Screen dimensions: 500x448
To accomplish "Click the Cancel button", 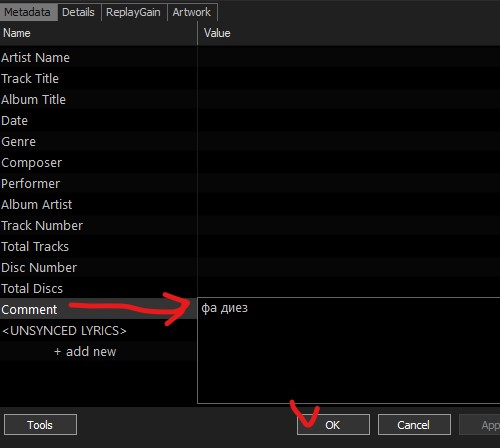I will (414, 425).
